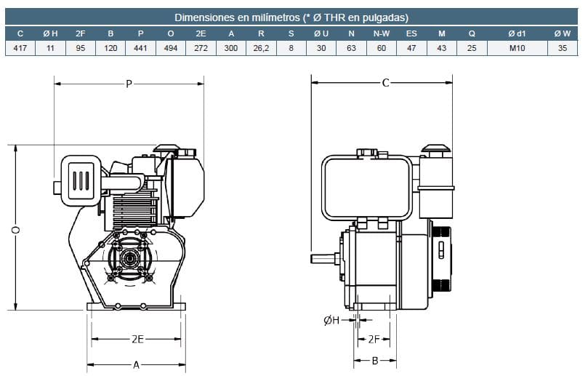Select the 'ES' column header
The image size is (588, 376).
click(411, 33)
